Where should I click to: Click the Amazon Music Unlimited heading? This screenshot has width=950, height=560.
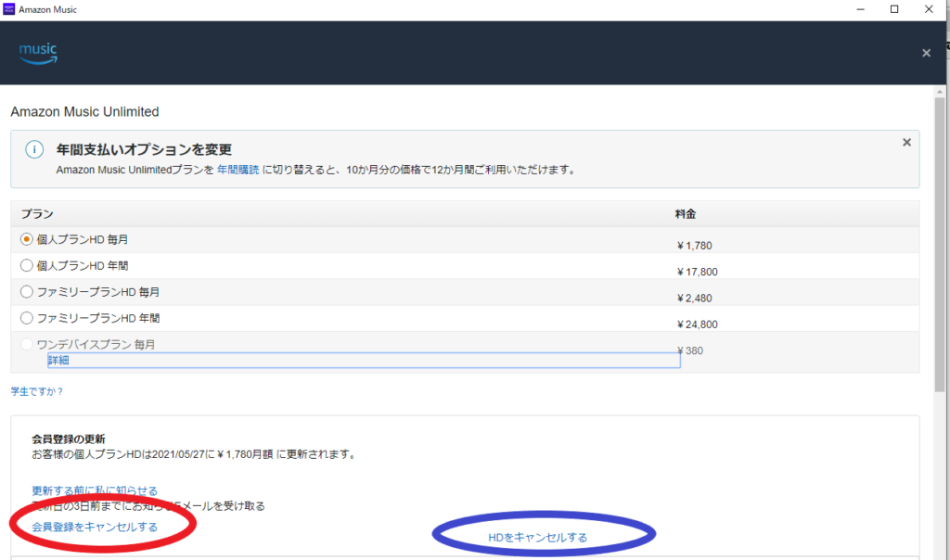click(84, 112)
